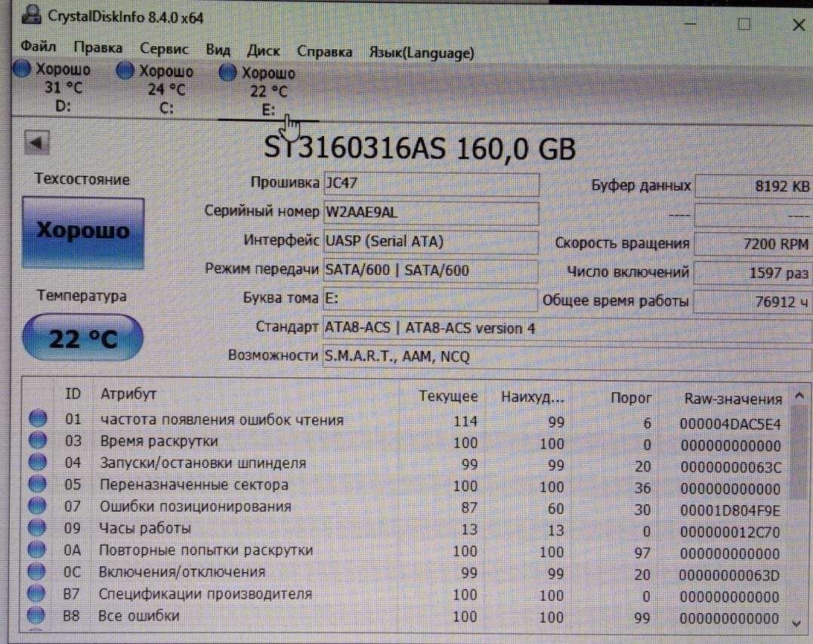
Task: Click the Интерфейс field UASP (Serial ATA)
Action: click(x=431, y=242)
